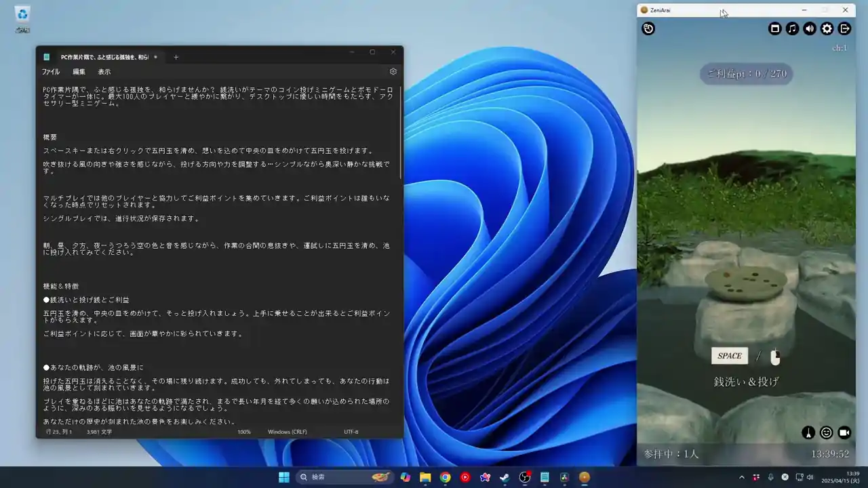Open the ファイル menu in Notepad
The height and width of the screenshot is (488, 868).
coord(51,72)
